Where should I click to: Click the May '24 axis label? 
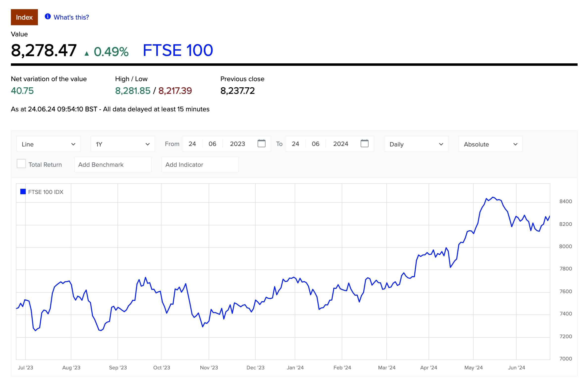point(474,367)
